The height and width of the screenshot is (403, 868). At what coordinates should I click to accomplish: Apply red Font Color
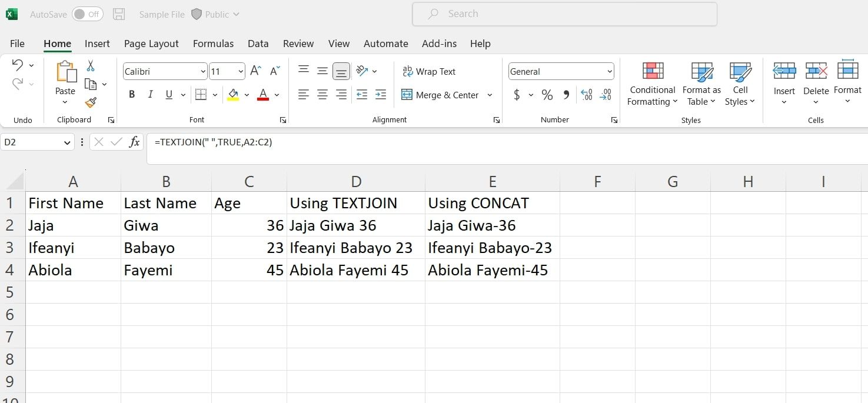263,94
